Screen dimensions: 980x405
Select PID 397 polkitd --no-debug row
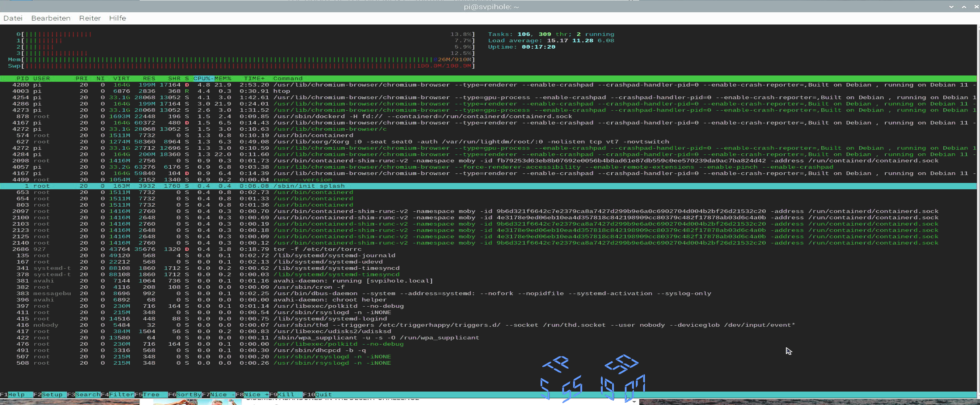tap(488, 306)
